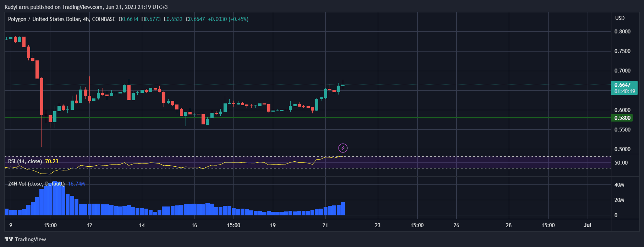Screen dimensions: 644x247
Task: Click the current price label 0.6647
Action: (x=622, y=85)
